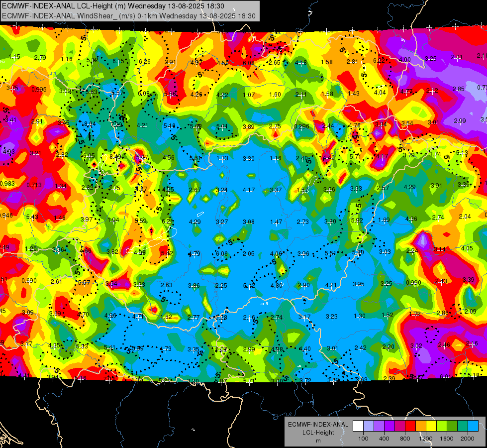Click the grid point value 1.15
Viewport: 487px width, 448px height.
14,57
